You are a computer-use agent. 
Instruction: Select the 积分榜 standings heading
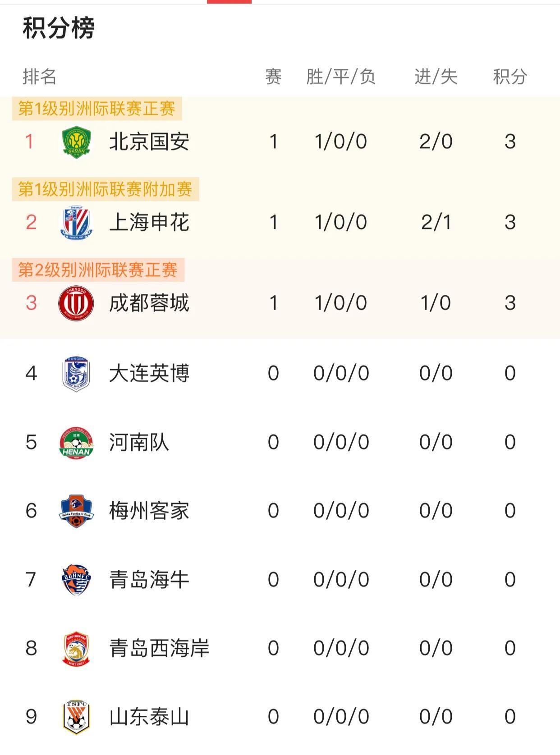click(59, 28)
